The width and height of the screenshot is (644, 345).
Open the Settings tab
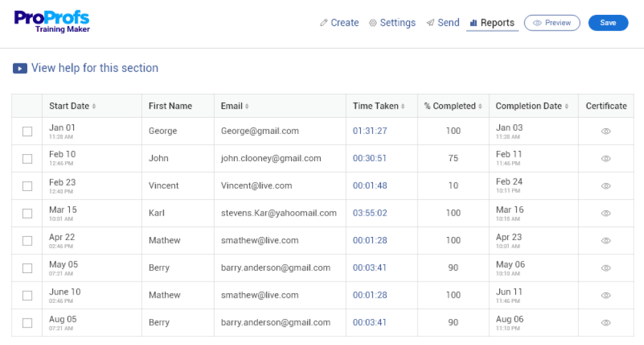392,23
